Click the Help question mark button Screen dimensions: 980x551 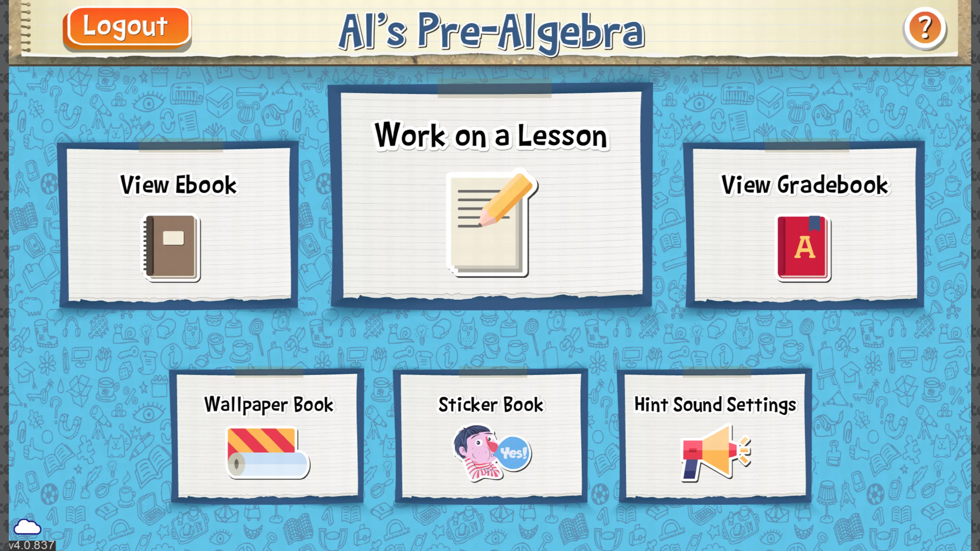(x=924, y=28)
